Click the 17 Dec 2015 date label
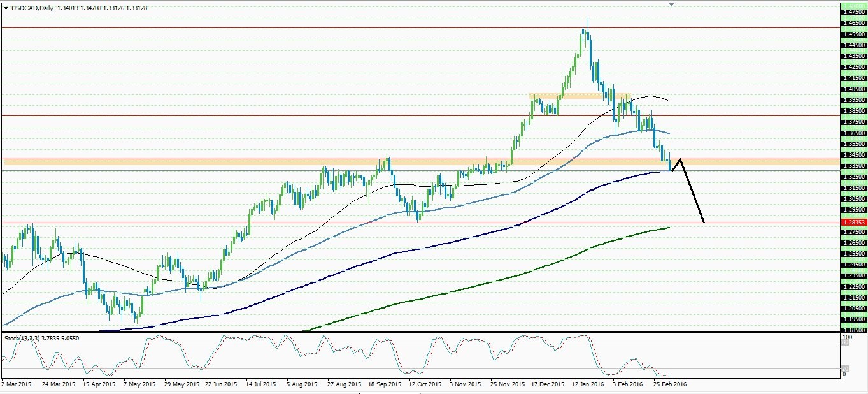The height and width of the screenshot is (394, 868). pos(548,384)
